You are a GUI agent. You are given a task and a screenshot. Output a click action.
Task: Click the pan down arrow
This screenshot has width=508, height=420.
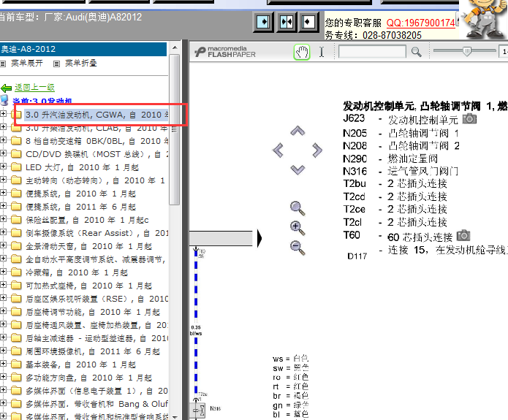297,169
